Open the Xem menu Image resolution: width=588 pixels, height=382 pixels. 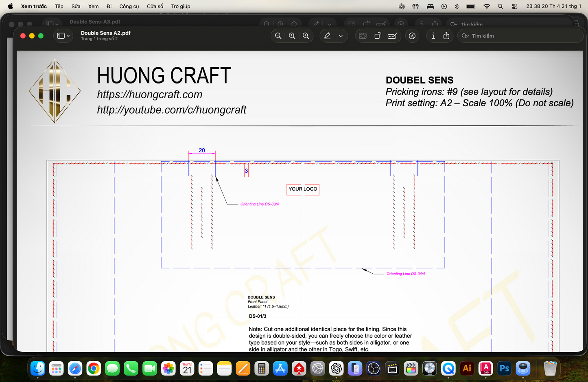pyautogui.click(x=93, y=6)
